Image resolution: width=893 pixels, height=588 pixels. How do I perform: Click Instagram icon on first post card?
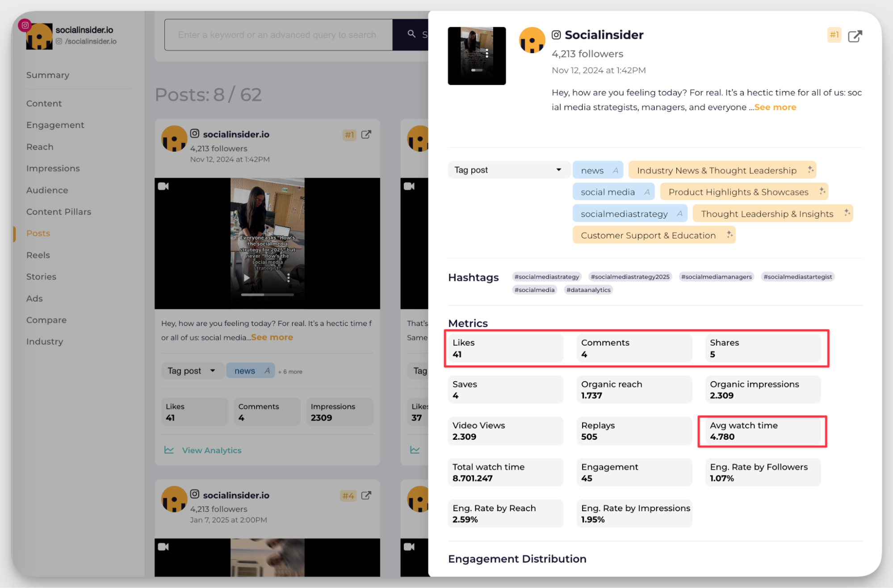point(195,133)
